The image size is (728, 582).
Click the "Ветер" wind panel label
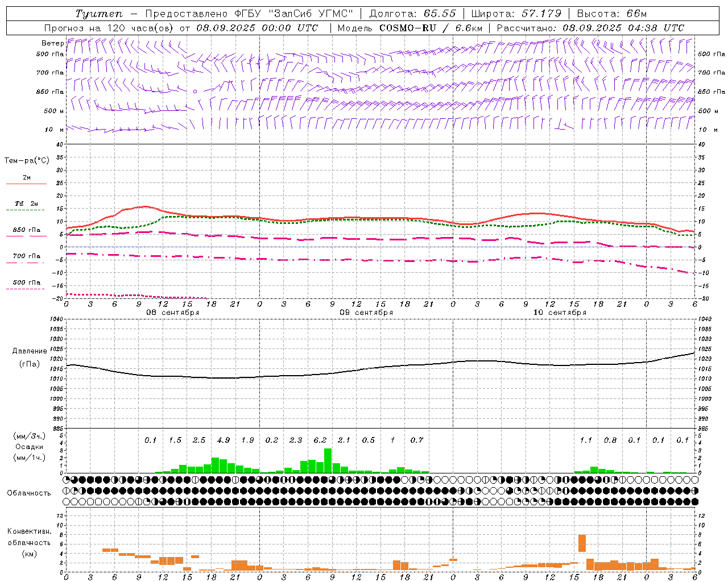(x=52, y=43)
